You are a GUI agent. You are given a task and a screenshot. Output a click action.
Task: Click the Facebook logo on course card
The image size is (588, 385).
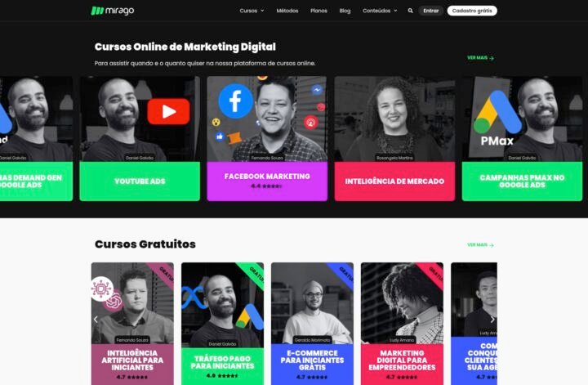236,101
